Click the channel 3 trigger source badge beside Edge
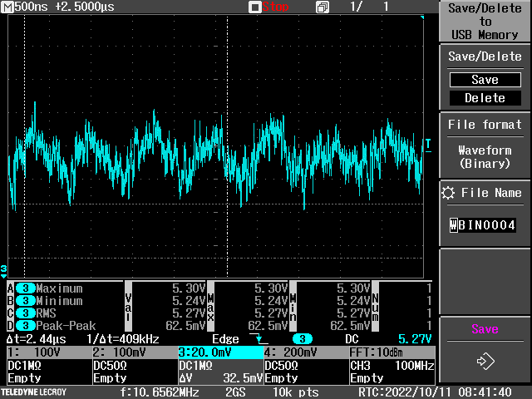Image resolution: width=532 pixels, height=399 pixels. pos(301,339)
